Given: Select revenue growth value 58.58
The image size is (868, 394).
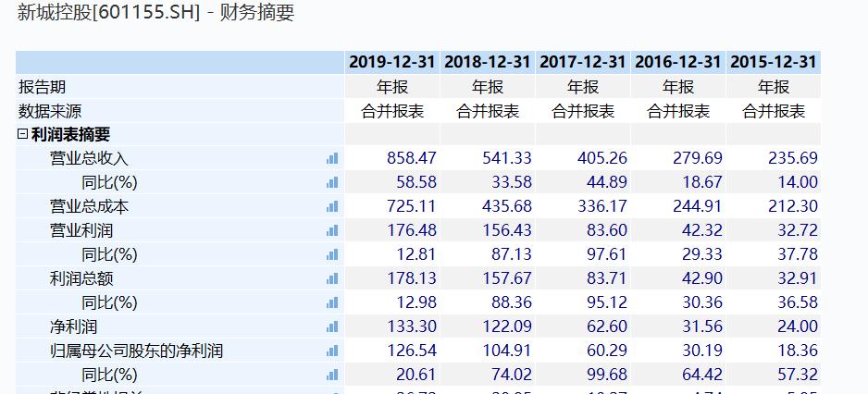Looking at the screenshot, I should [x=416, y=182].
